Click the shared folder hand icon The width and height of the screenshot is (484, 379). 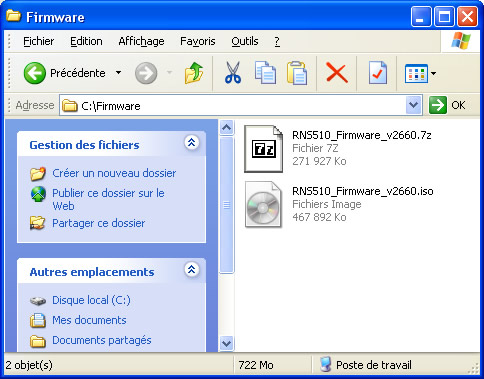(38, 223)
